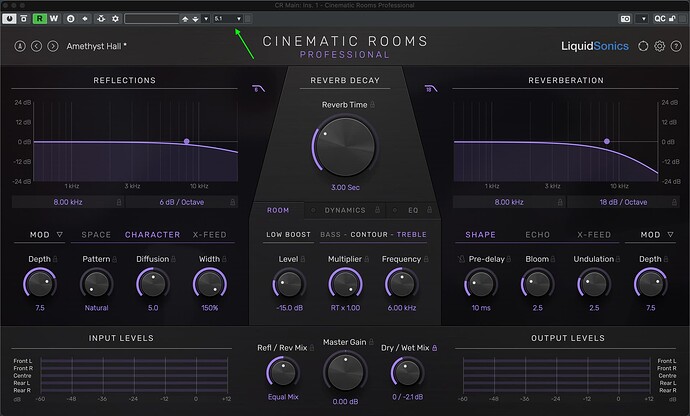Select the TREBLE contour option

[411, 235]
